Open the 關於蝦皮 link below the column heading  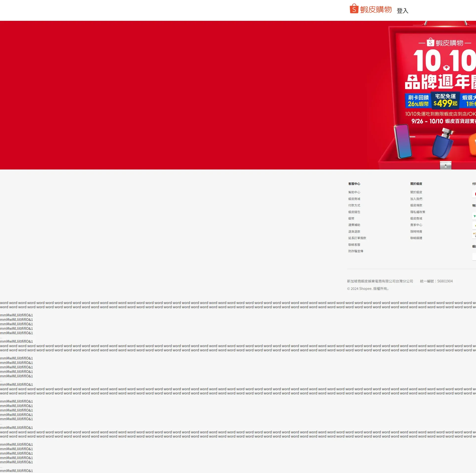tap(416, 192)
